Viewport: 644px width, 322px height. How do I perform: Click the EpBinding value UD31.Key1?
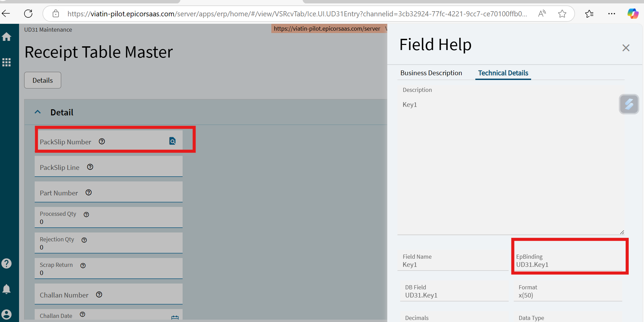pyautogui.click(x=532, y=264)
